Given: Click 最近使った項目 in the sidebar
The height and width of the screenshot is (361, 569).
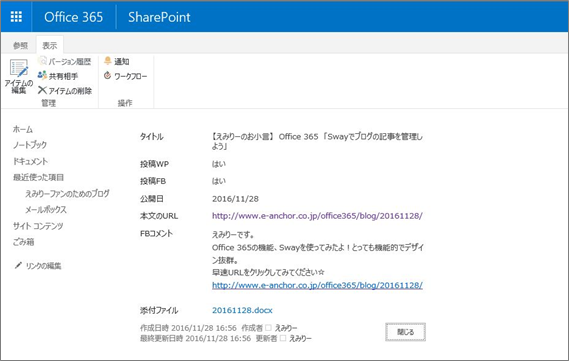Looking at the screenshot, I should point(38,177).
